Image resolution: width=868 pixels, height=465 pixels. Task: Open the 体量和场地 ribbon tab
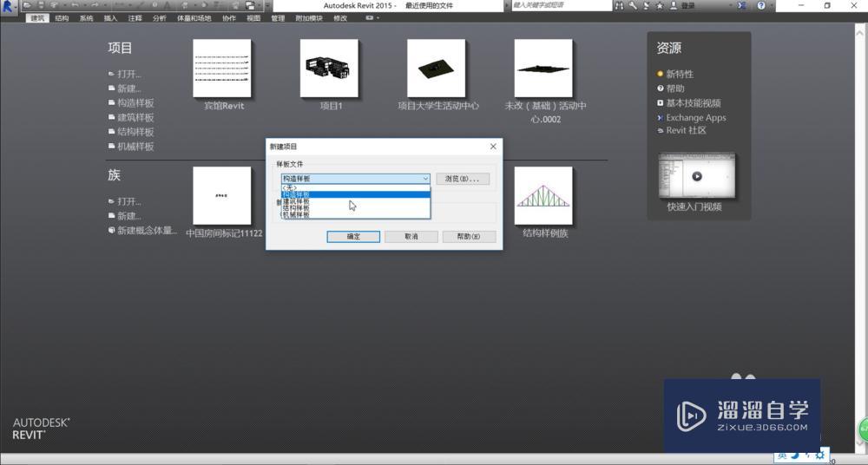point(194,18)
